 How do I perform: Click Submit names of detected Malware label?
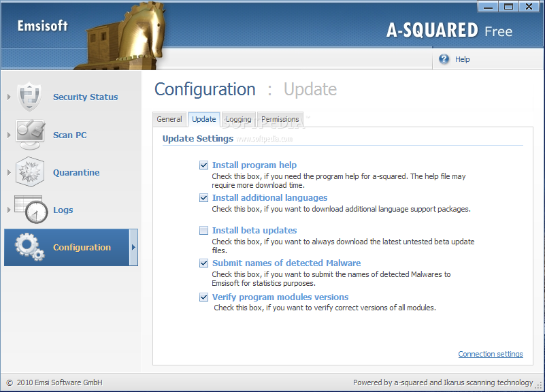[x=286, y=263]
